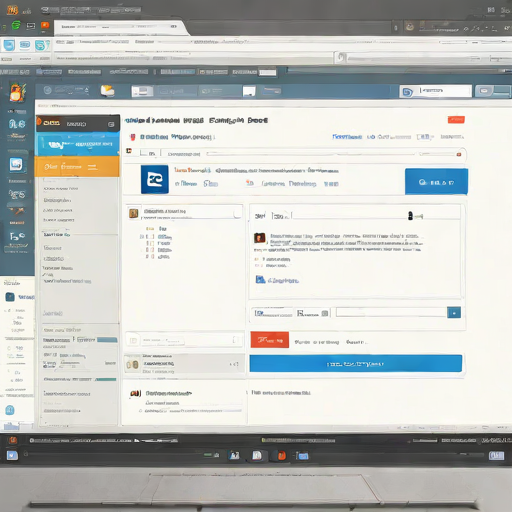Viewport: 512px width, 512px height.
Task: Click the small icon in the dark panel header
Action: tap(111, 124)
